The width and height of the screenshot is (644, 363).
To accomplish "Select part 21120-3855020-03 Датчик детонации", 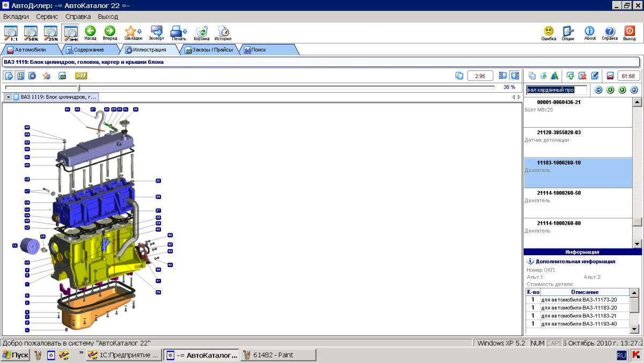I will tap(577, 136).
